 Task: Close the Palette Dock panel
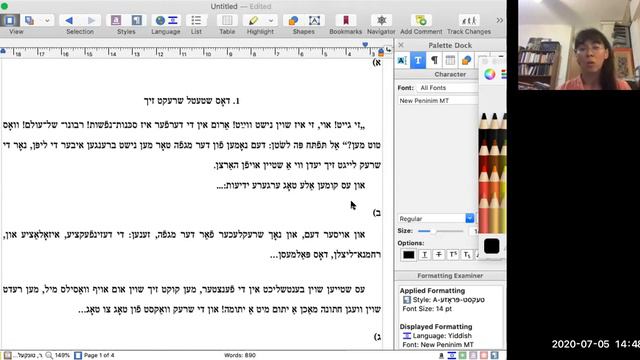pos(401,45)
